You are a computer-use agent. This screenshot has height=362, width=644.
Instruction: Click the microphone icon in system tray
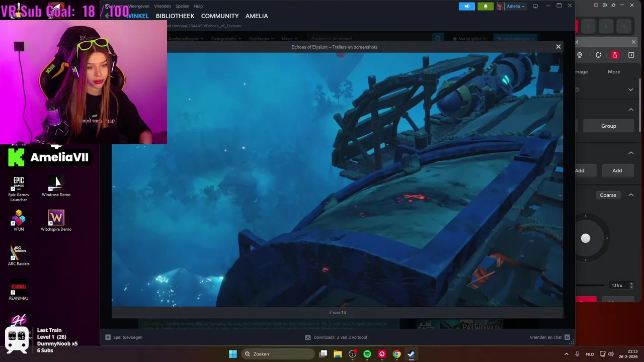pos(577,354)
